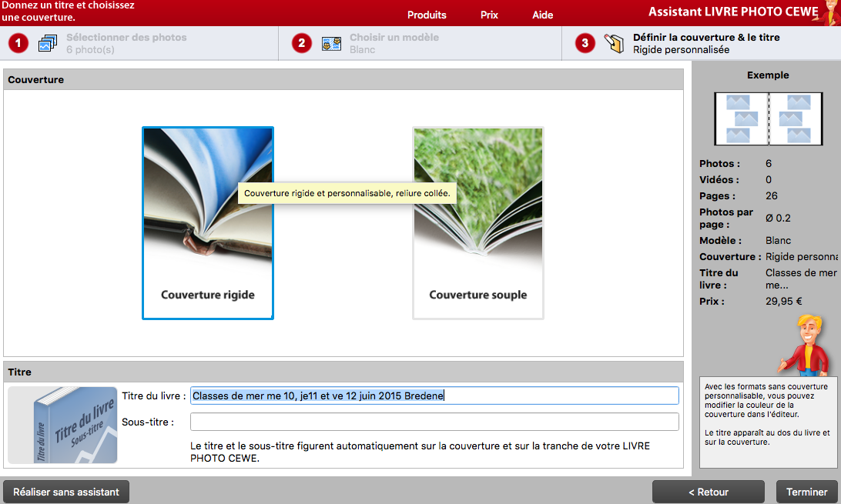Click the Couverture section header

click(x=343, y=79)
